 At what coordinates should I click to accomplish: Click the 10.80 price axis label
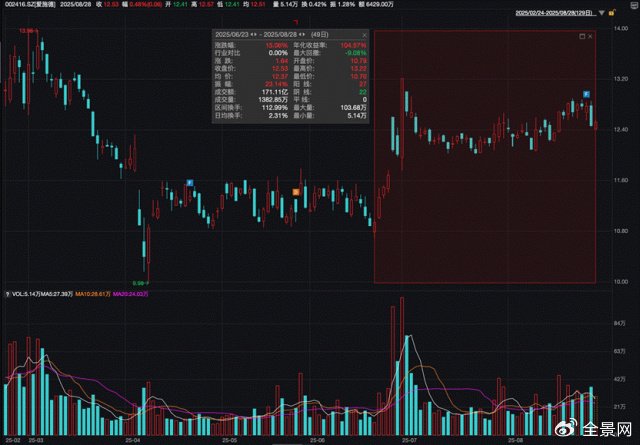[621, 231]
